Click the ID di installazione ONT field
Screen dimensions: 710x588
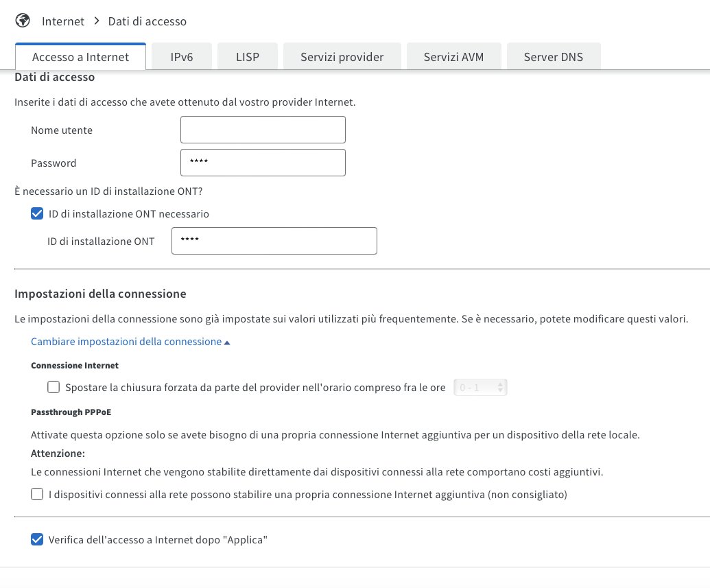tap(274, 241)
